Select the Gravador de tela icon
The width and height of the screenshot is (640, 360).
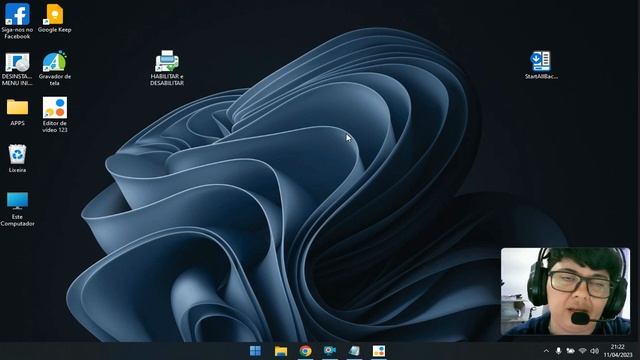tap(54, 68)
